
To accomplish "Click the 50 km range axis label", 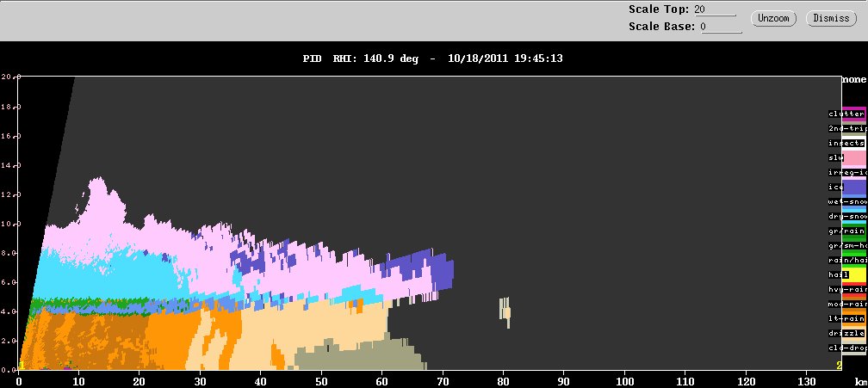I will 322,382.
